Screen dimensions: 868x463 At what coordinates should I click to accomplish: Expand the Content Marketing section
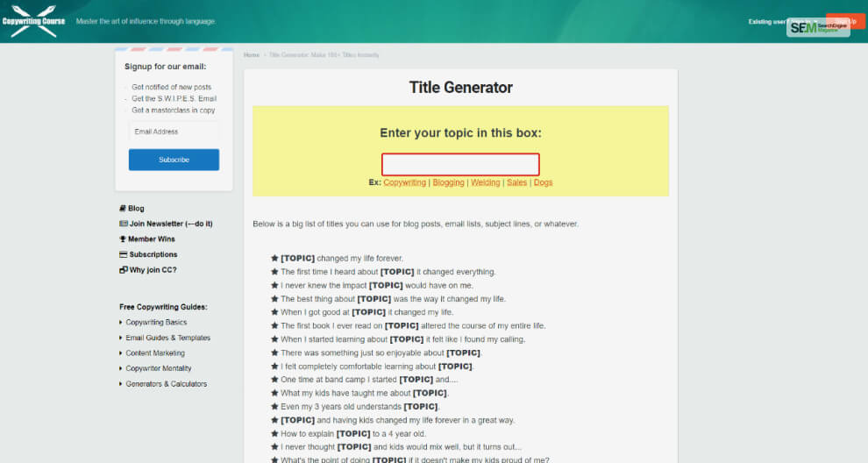coord(155,353)
